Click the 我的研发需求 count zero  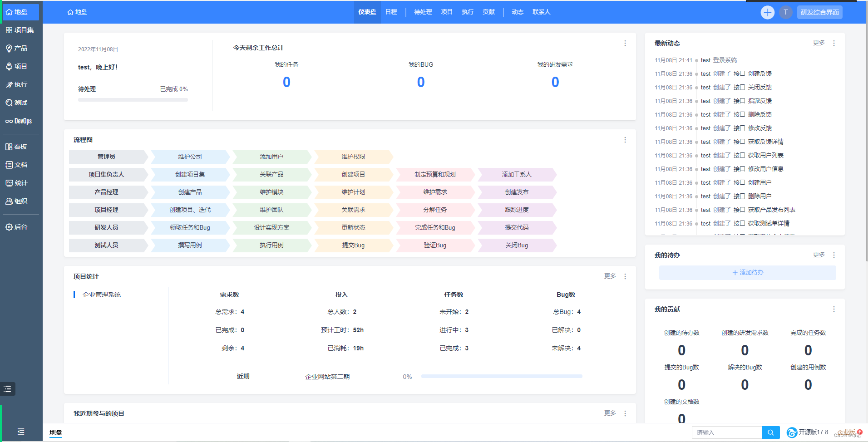tap(555, 82)
